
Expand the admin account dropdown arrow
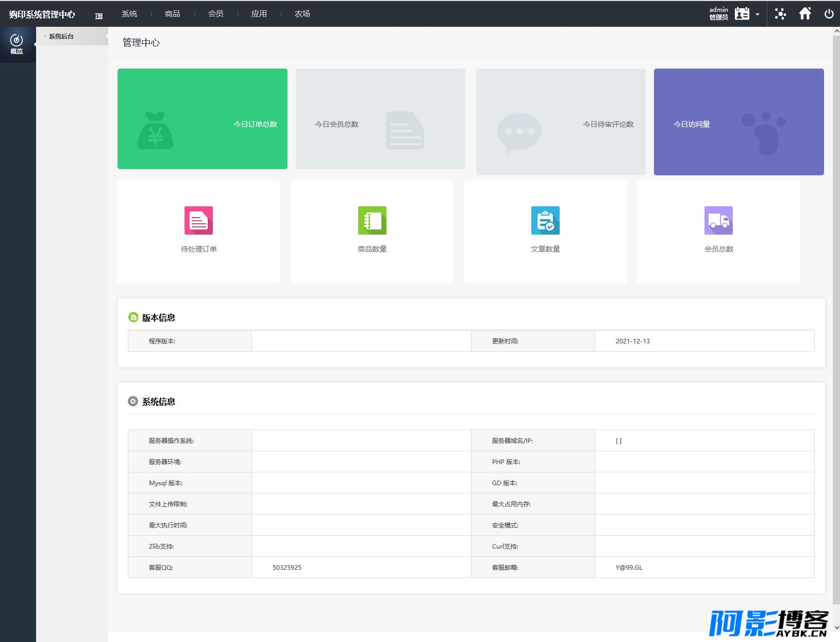[758, 14]
